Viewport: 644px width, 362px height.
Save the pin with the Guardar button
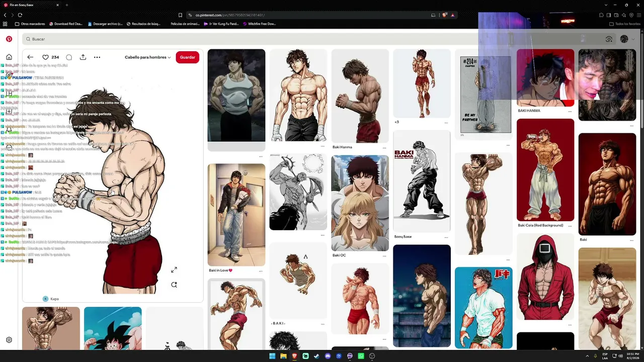(188, 57)
